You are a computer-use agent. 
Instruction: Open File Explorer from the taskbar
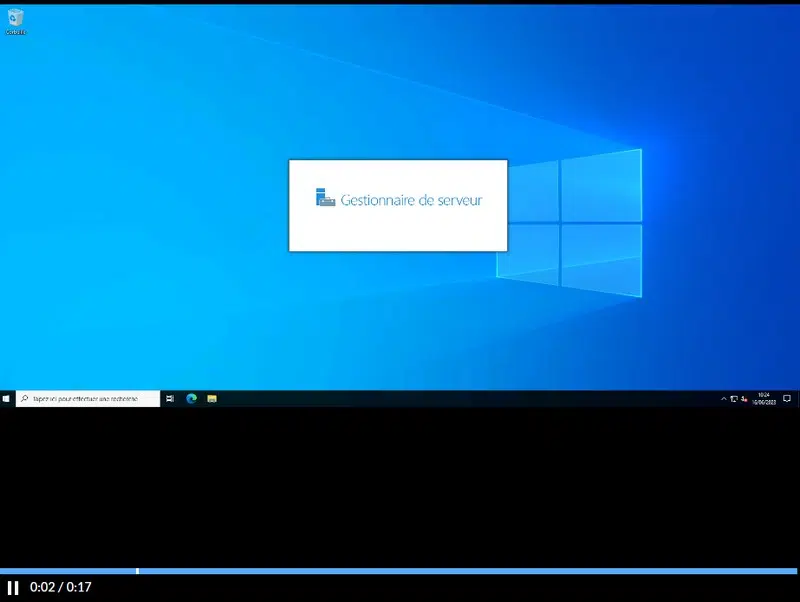pos(212,398)
